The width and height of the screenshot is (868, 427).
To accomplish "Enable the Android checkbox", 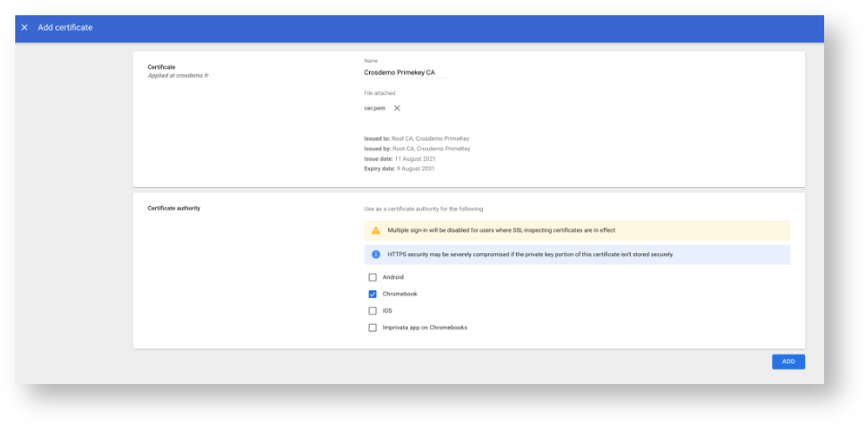I will 373,278.
